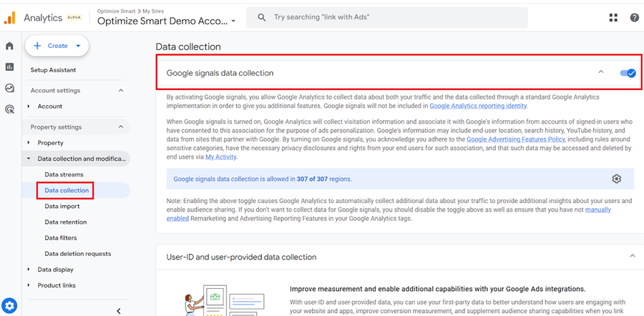Click the Google Analytics logo
This screenshot has height=316, width=644.
[x=9, y=18]
